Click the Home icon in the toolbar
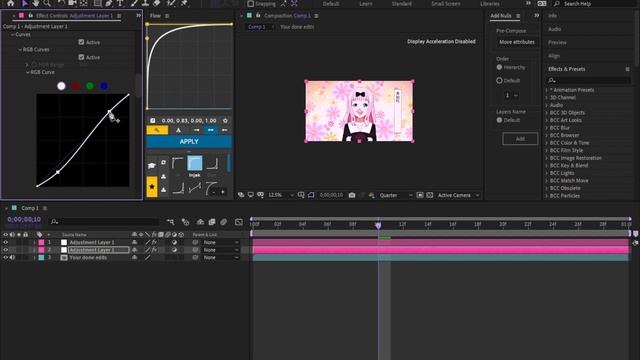The height and width of the screenshot is (360, 640). [x=10, y=3]
